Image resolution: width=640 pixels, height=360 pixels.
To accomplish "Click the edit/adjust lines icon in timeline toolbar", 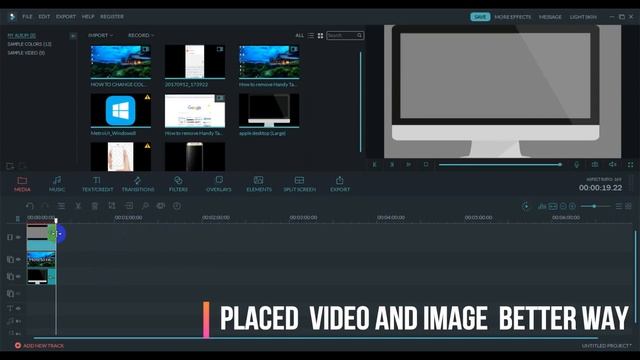I will 61,206.
